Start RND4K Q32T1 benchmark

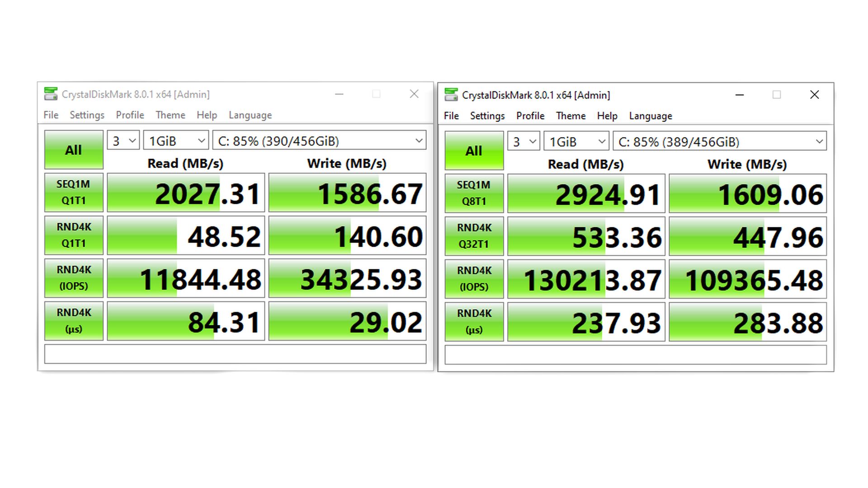(x=474, y=236)
